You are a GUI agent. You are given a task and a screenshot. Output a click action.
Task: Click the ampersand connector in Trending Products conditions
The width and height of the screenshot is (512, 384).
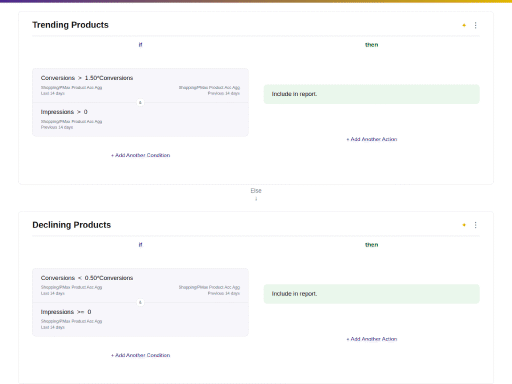[x=140, y=103]
